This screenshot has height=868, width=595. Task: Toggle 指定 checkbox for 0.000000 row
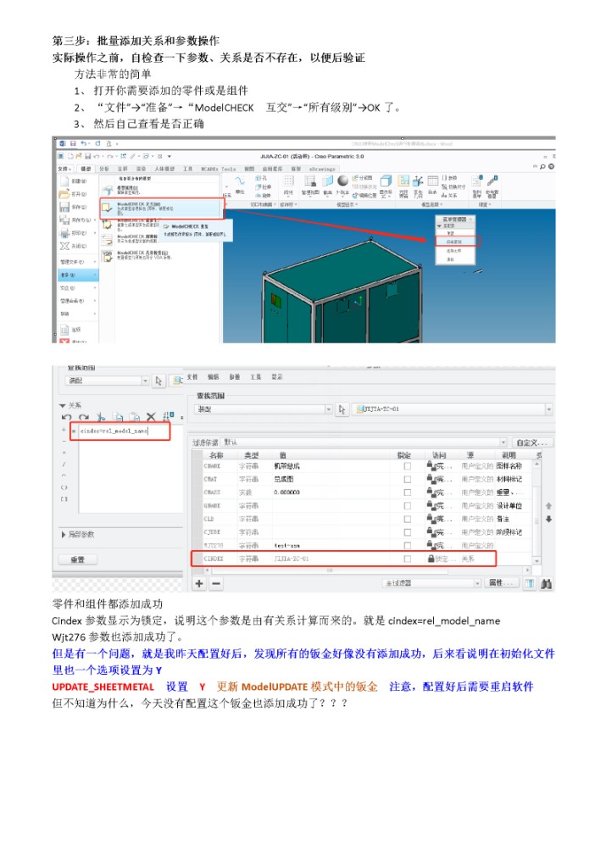[408, 492]
